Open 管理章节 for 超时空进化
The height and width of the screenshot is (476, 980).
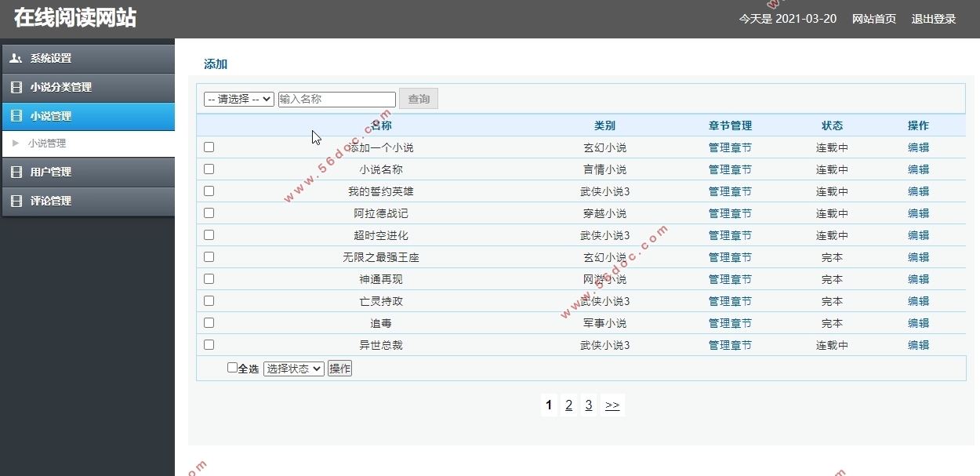click(x=730, y=235)
